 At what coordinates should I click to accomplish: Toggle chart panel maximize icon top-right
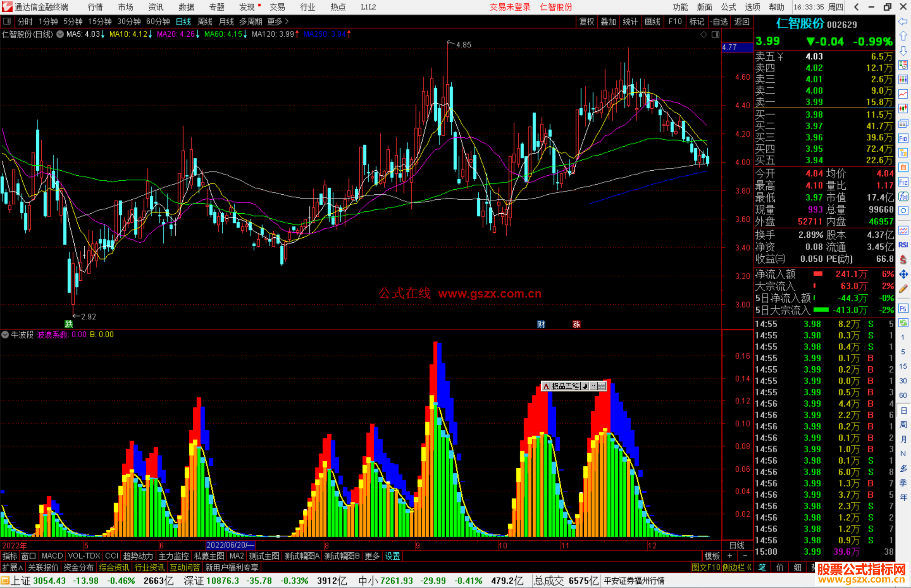[x=715, y=35]
